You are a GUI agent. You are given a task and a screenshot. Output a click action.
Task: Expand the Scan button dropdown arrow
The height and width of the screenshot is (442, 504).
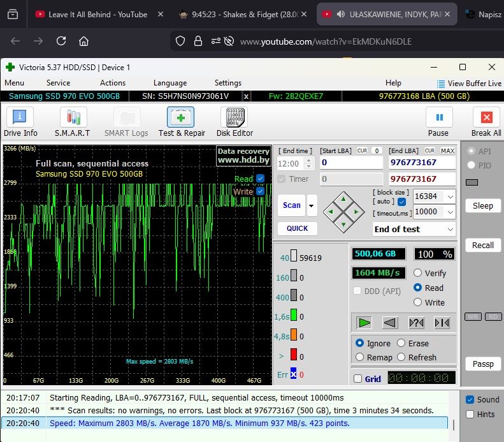312,205
